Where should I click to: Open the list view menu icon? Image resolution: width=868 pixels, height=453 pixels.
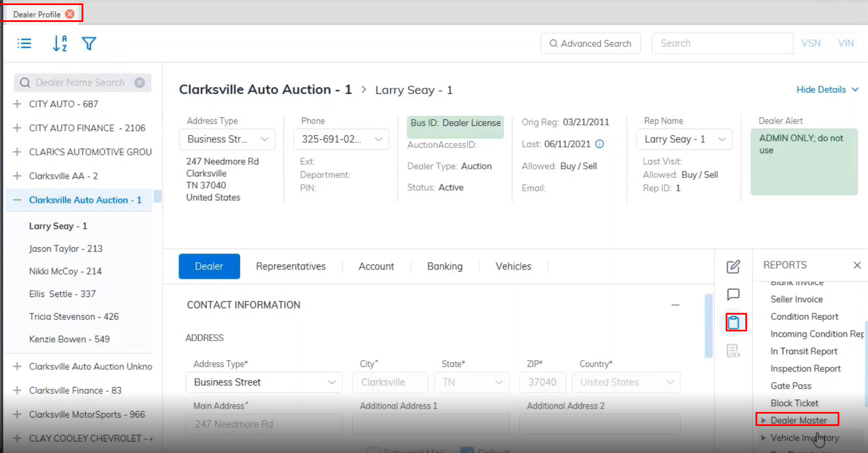24,43
